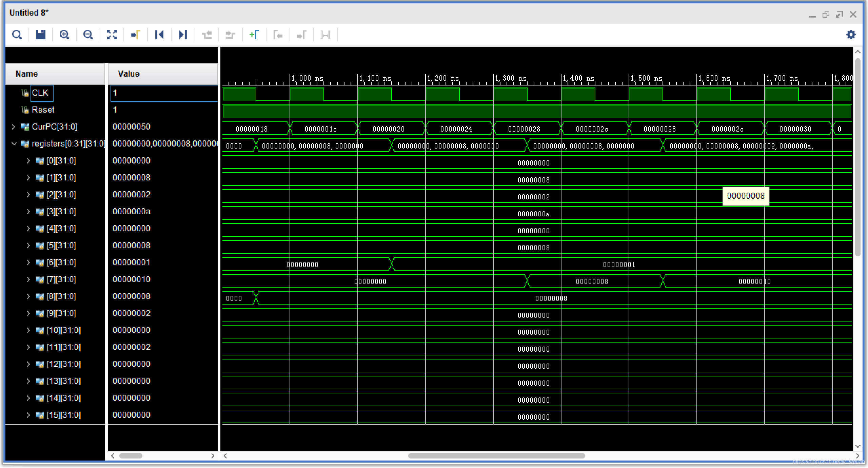868x468 pixels.
Task: Click the waveform horizontal scrollbar thumb
Action: (x=496, y=455)
